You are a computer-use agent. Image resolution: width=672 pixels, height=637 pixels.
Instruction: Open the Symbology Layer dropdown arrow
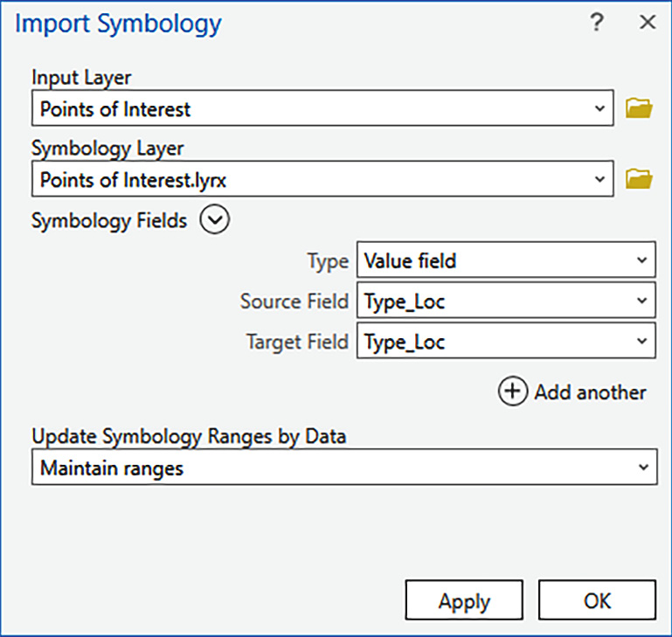pyautogui.click(x=600, y=179)
